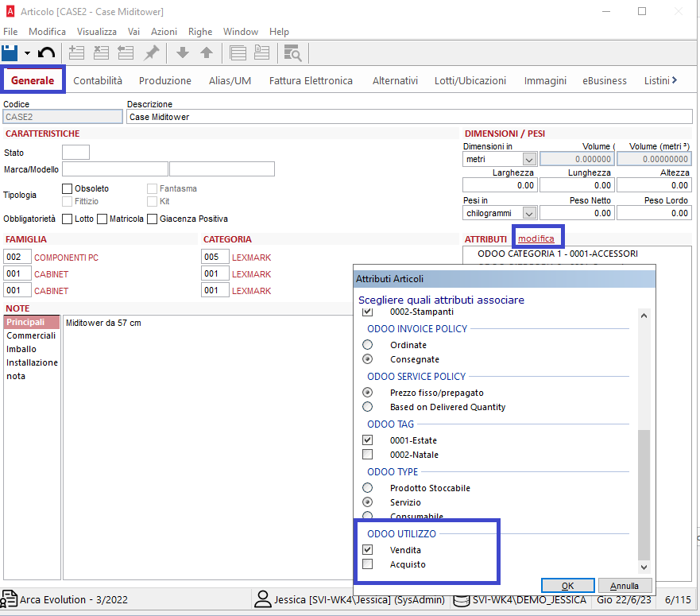Open the Dimensioni in metri dropdown
The height and width of the screenshot is (616, 700).
click(529, 160)
